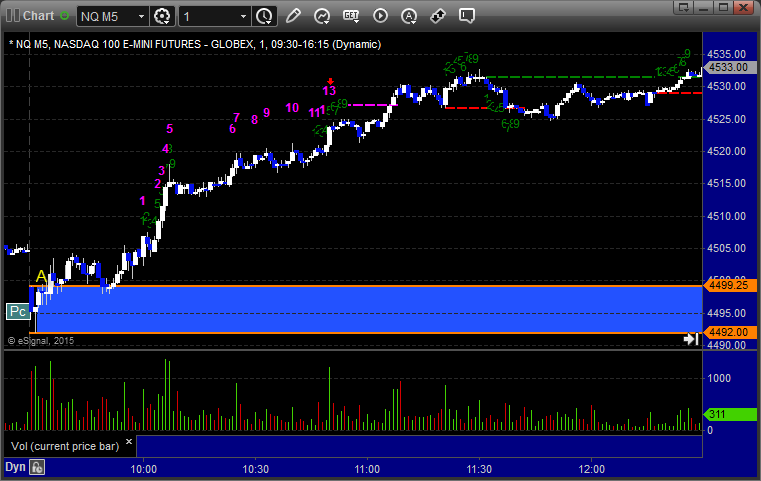Jump to latest bar arrow button
The image size is (761, 481).
tap(690, 340)
